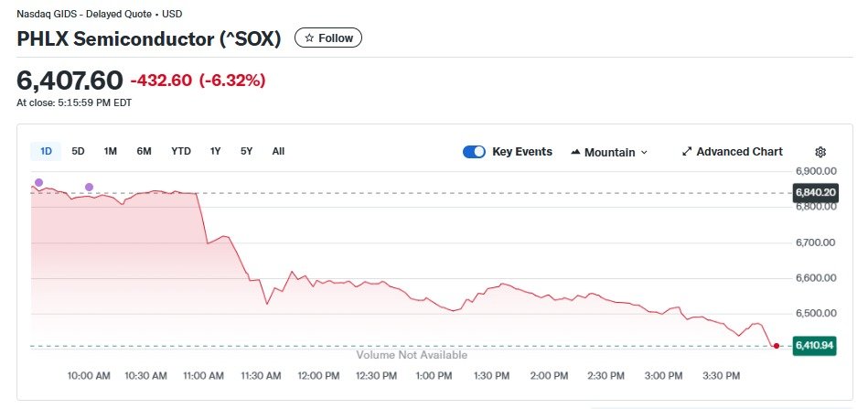This screenshot has height=409, width=868.
Task: Click first purple key event dot
Action: click(38, 182)
